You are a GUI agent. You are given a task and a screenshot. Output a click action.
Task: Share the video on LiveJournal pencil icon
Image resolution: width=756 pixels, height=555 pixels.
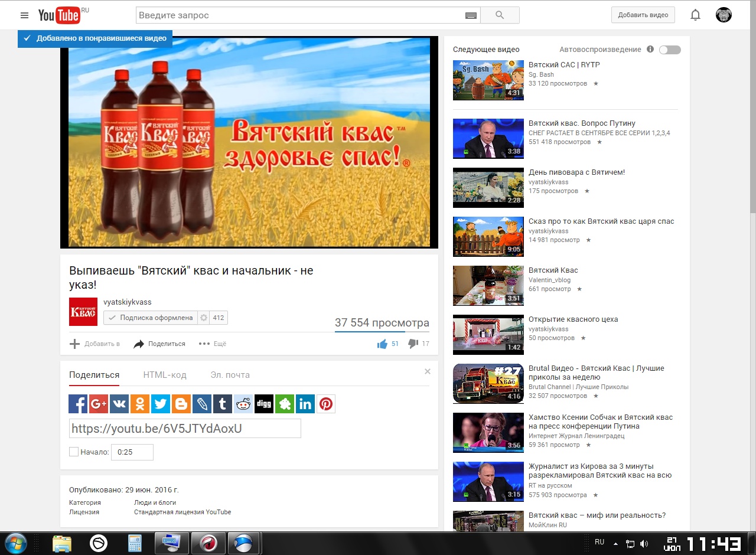(x=202, y=404)
